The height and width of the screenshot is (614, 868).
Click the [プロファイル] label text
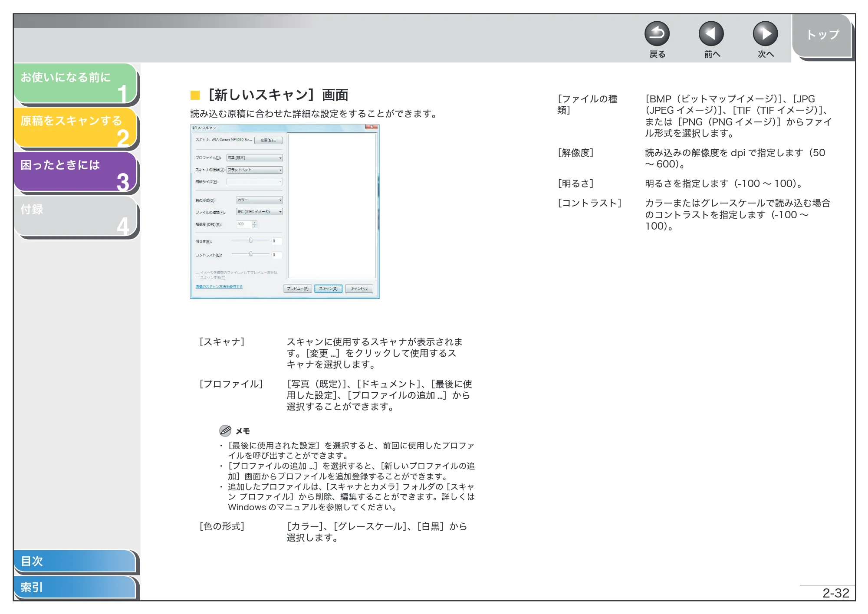[x=231, y=384]
